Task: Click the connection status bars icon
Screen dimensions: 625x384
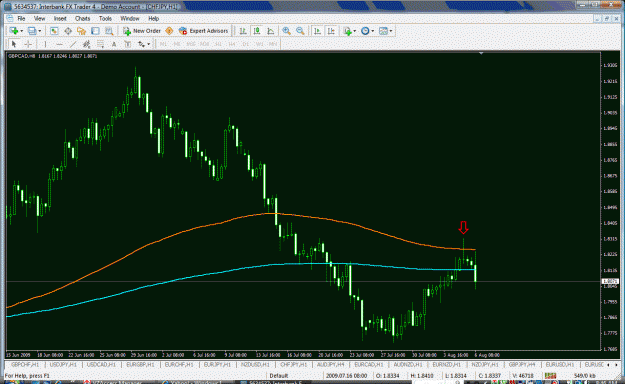Action: point(550,376)
